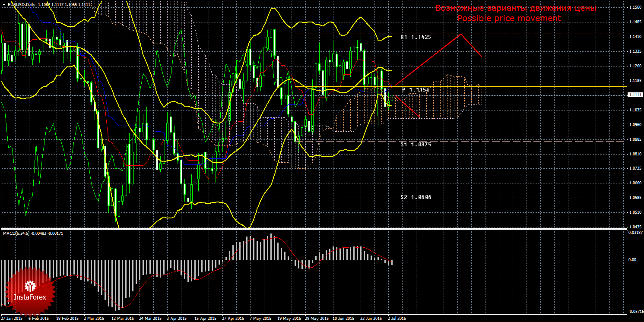Open the EURUSD chart dropdown triangle

coord(4,4)
